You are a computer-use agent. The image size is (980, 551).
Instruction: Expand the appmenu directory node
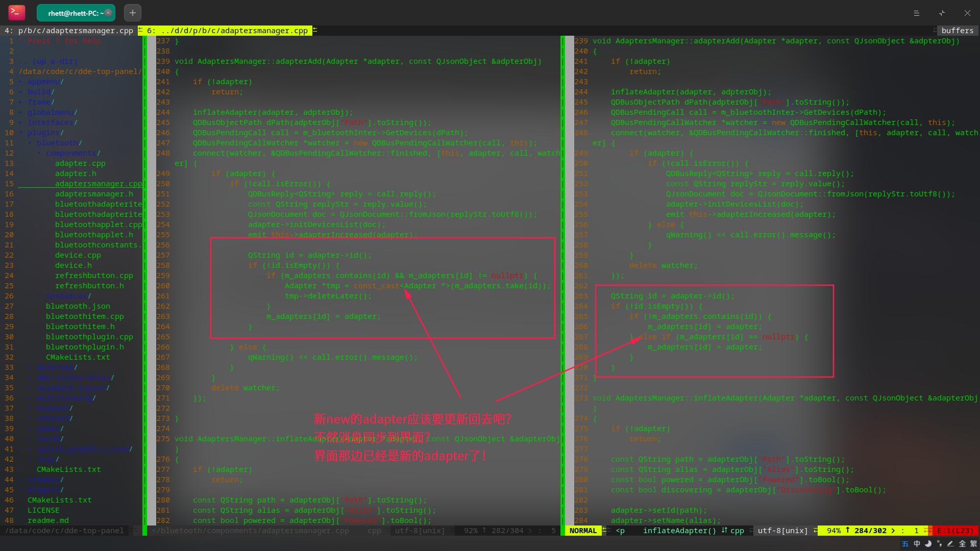pos(45,82)
